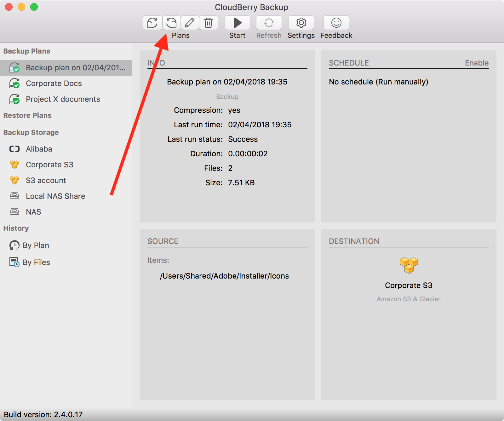Click the Refresh toolbar button
This screenshot has width=504, height=421.
click(269, 23)
